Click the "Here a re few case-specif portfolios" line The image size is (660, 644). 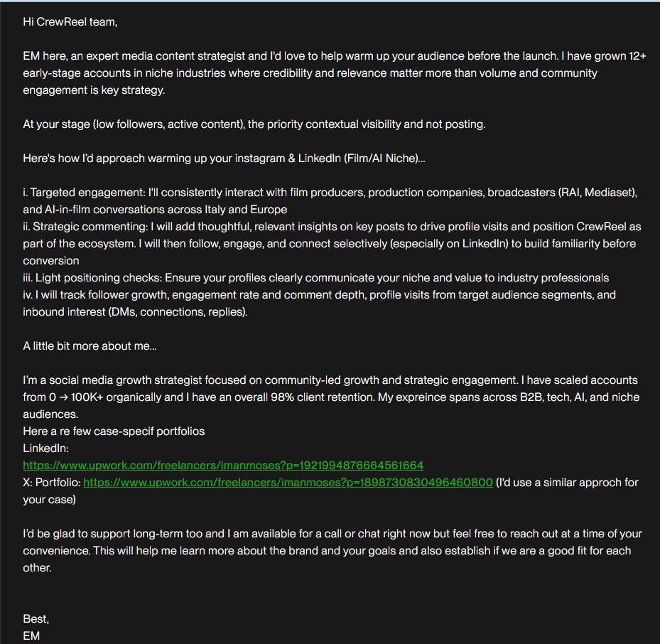point(114,431)
